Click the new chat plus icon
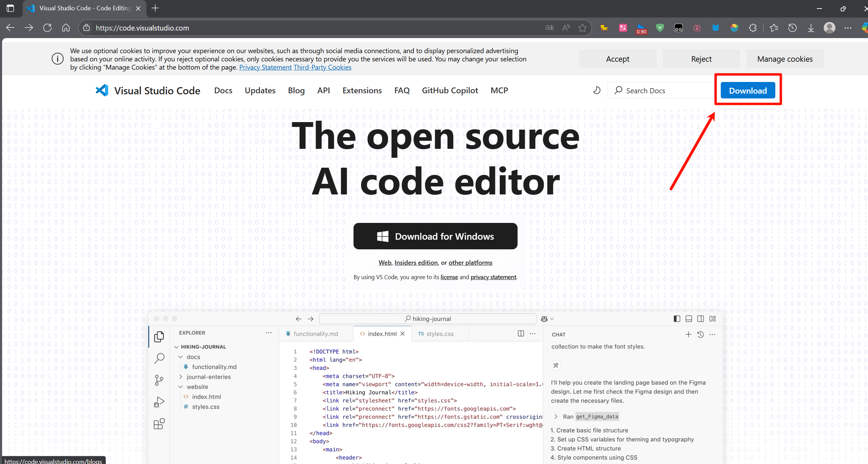The width and height of the screenshot is (868, 464). 688,334
